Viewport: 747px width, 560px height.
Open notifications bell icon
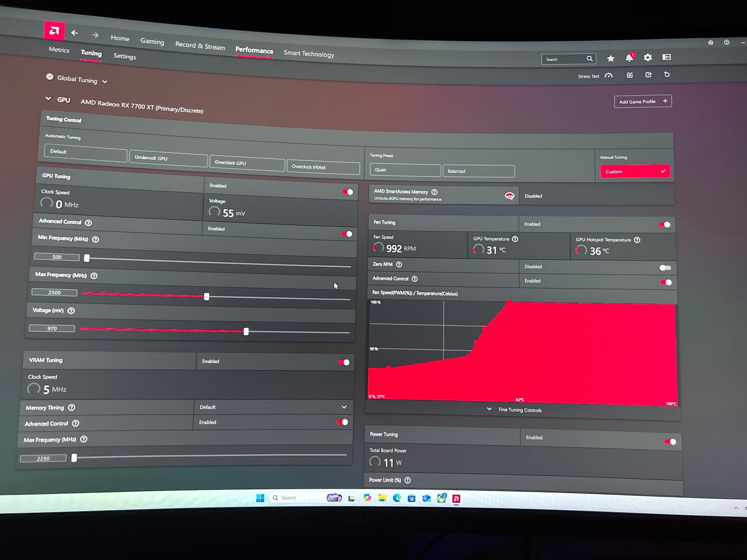click(x=630, y=58)
